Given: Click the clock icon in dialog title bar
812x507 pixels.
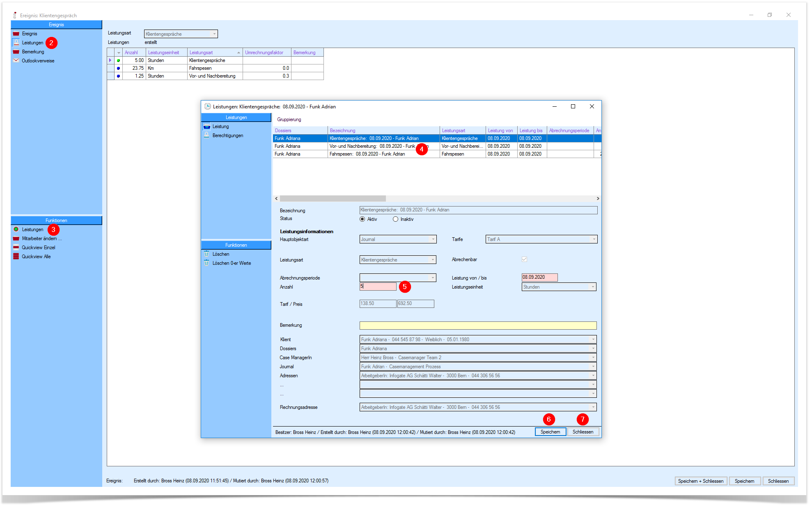Looking at the screenshot, I should pyautogui.click(x=208, y=106).
